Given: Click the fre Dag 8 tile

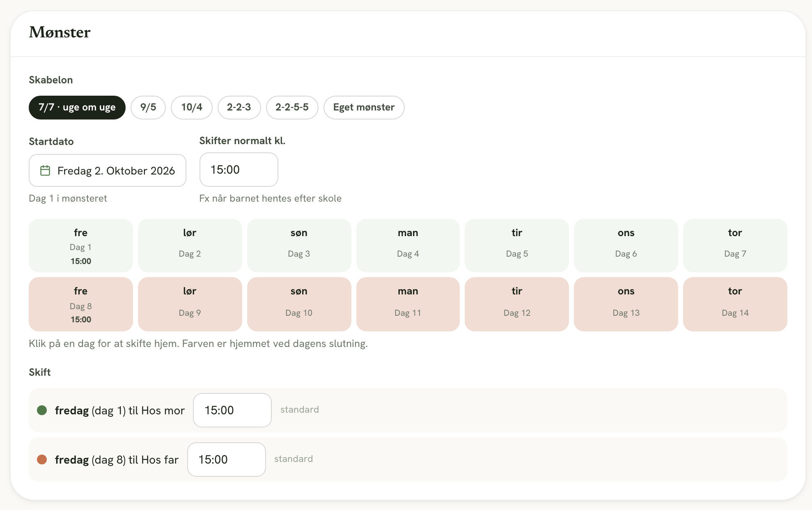Looking at the screenshot, I should [81, 304].
